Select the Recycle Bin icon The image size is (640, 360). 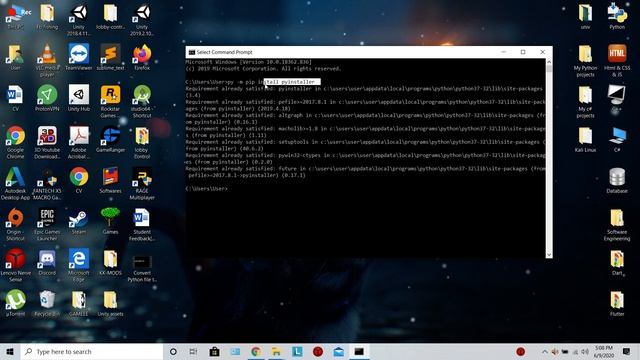[x=47, y=303]
